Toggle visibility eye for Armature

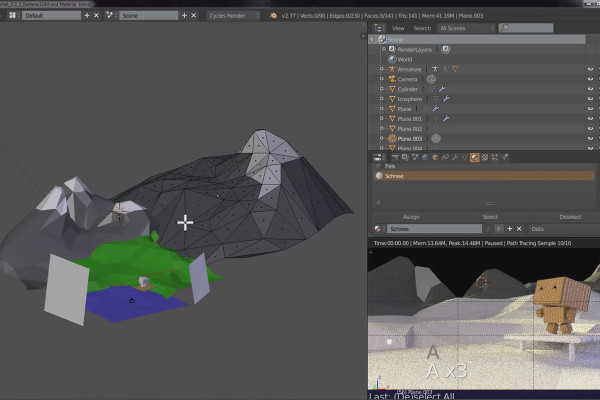tap(590, 69)
